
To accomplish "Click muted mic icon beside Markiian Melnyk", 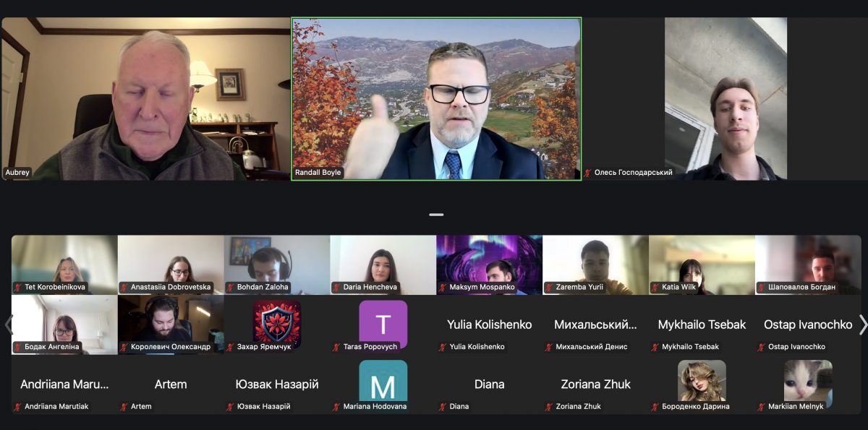I will pyautogui.click(x=762, y=406).
